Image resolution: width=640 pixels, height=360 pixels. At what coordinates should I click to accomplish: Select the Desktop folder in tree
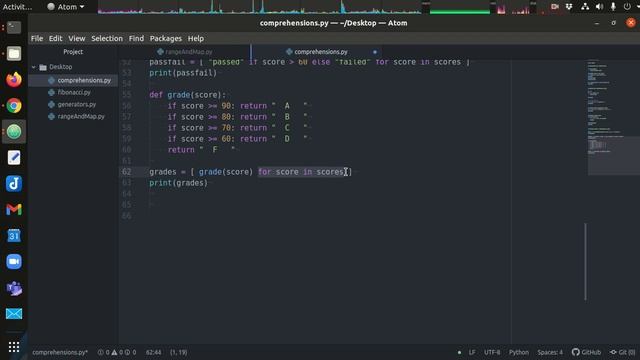(x=60, y=67)
